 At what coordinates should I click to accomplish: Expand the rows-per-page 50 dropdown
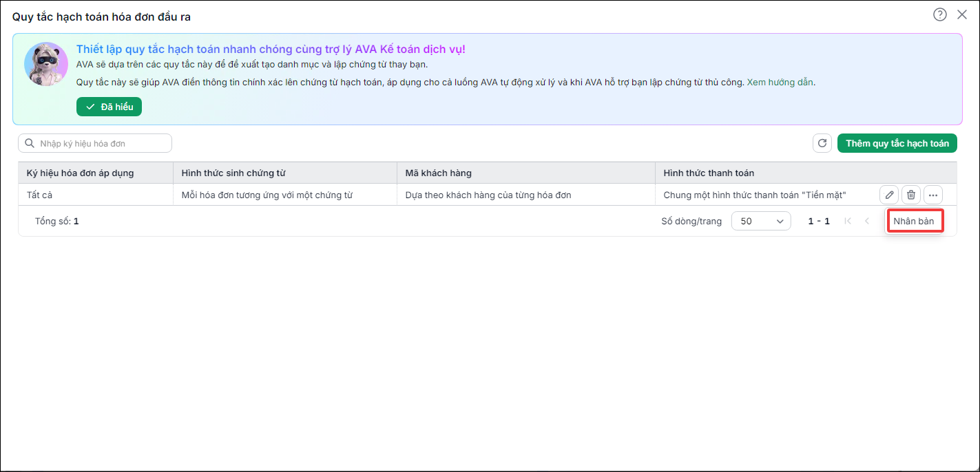[761, 221]
